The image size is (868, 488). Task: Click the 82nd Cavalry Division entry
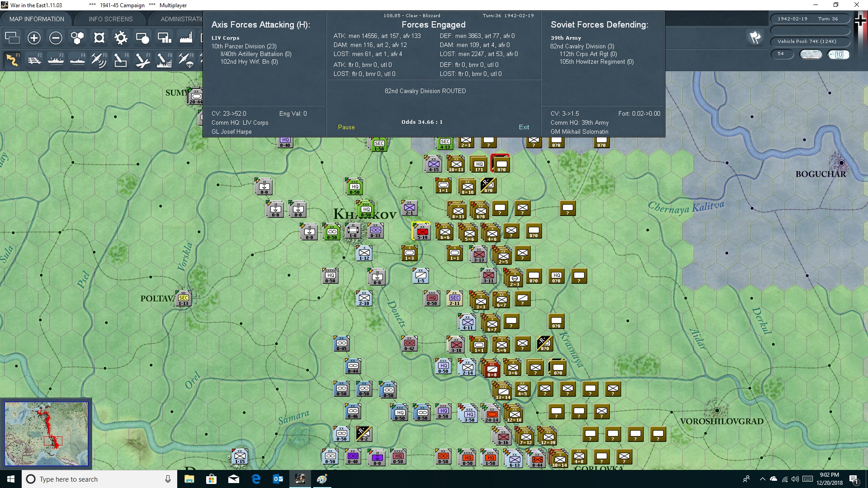tap(582, 46)
